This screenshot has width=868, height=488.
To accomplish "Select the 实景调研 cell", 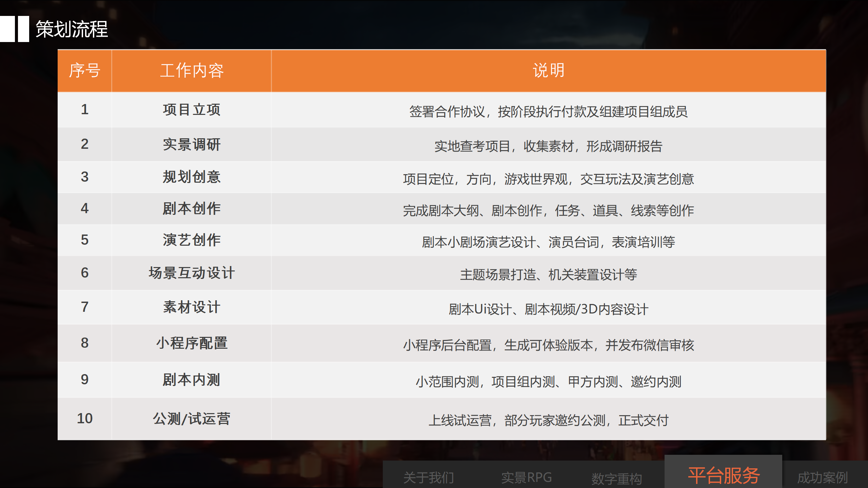I will [192, 144].
